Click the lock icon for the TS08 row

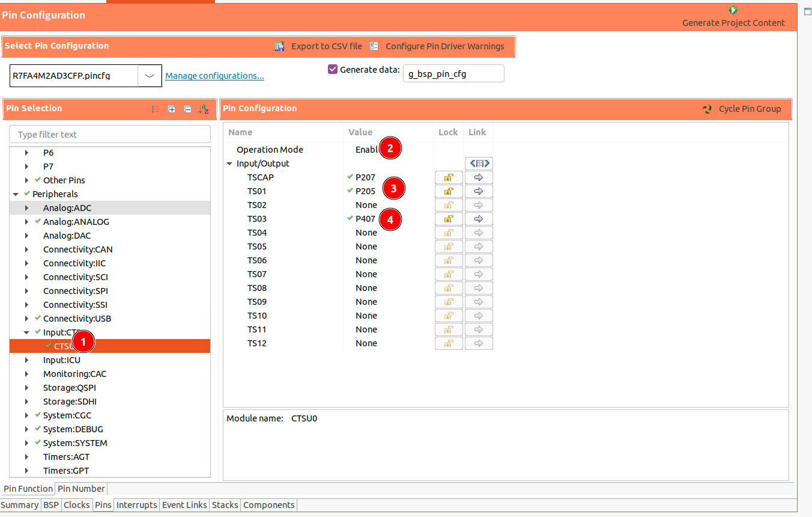click(449, 288)
